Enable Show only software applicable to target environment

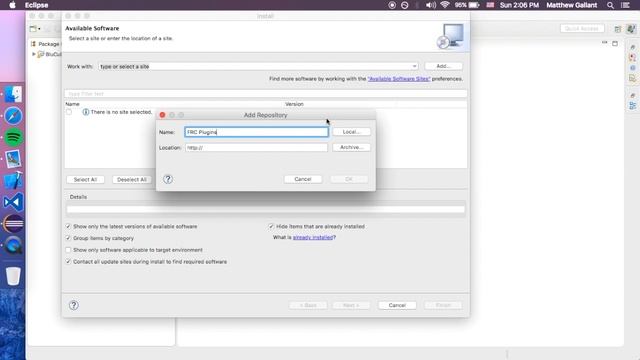pyautogui.click(x=68, y=250)
